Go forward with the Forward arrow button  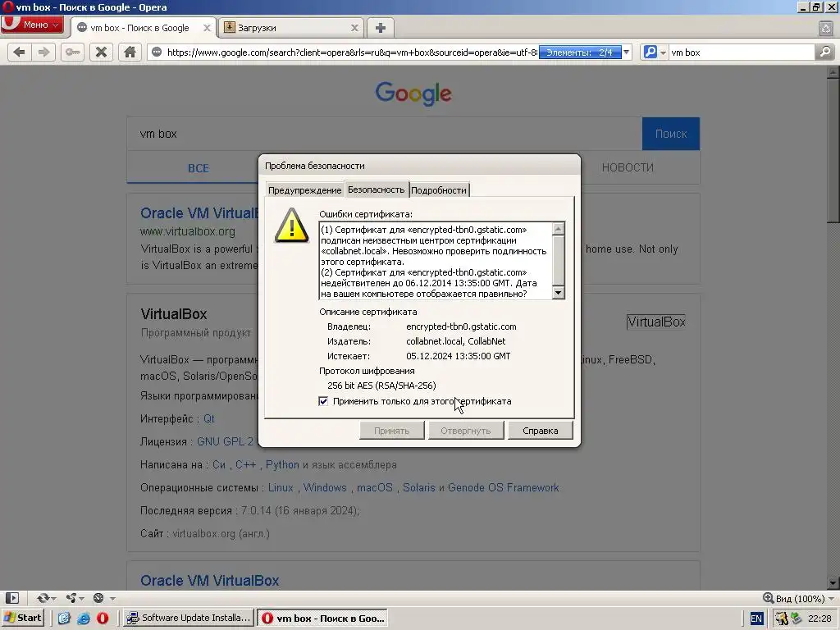(x=43, y=52)
